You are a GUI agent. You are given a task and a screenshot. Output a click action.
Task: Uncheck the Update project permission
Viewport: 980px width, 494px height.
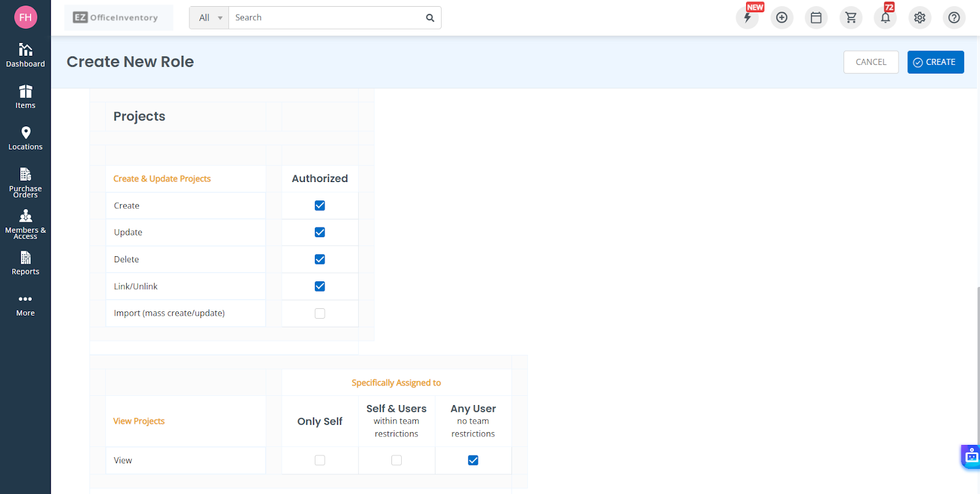320,232
